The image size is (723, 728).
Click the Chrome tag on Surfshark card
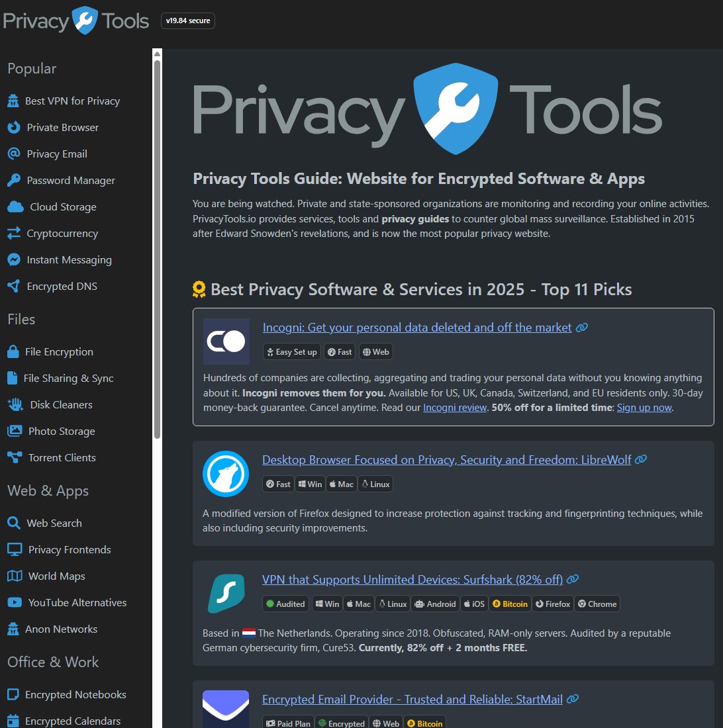point(597,604)
